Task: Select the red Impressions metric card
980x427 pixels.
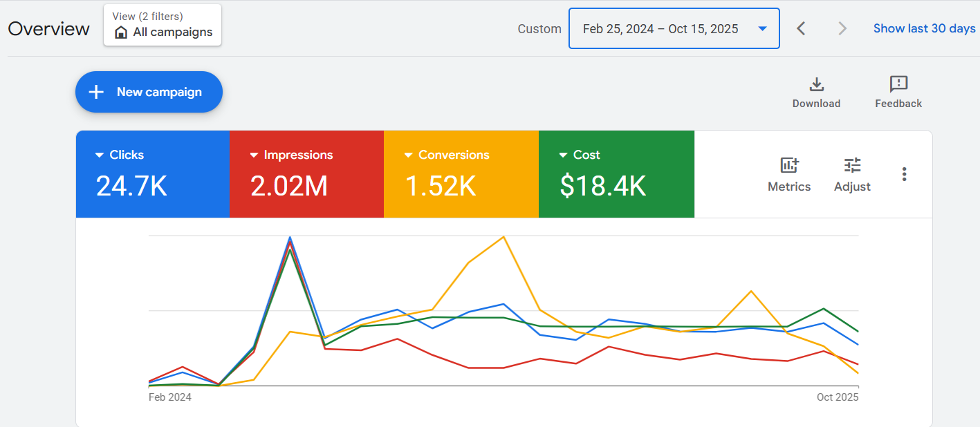Action: pos(306,174)
